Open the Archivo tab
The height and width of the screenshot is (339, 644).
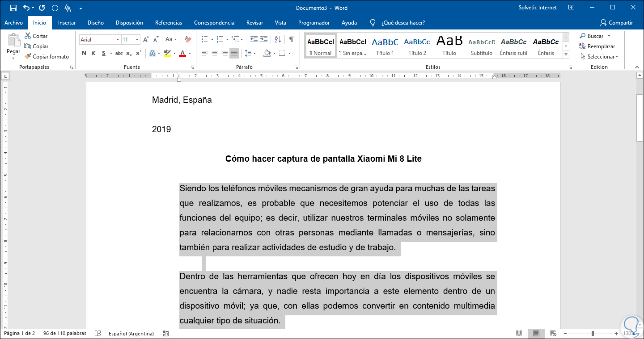[x=14, y=23]
